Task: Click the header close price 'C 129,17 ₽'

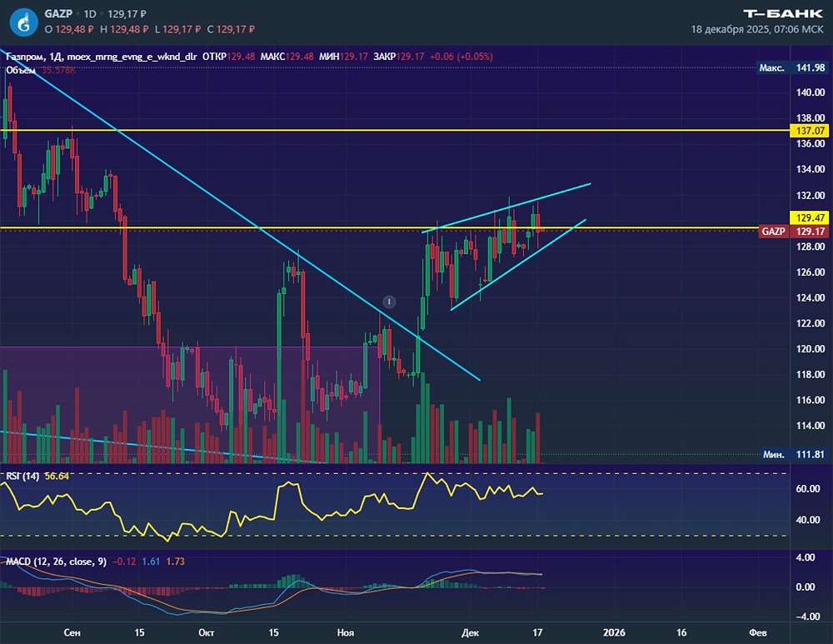Action: point(231,29)
